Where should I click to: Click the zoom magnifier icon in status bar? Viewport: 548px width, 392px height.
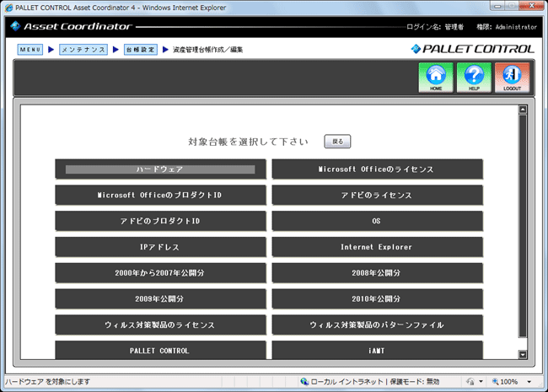[x=495, y=382]
